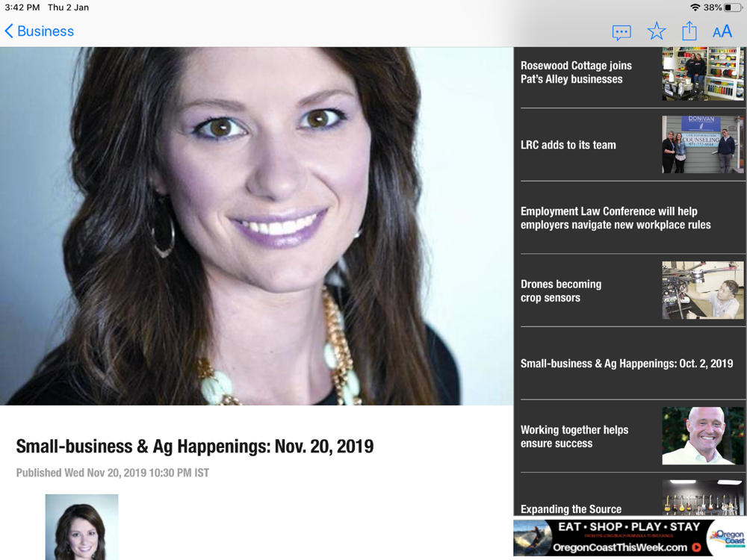Go back to the Business section

click(x=39, y=31)
